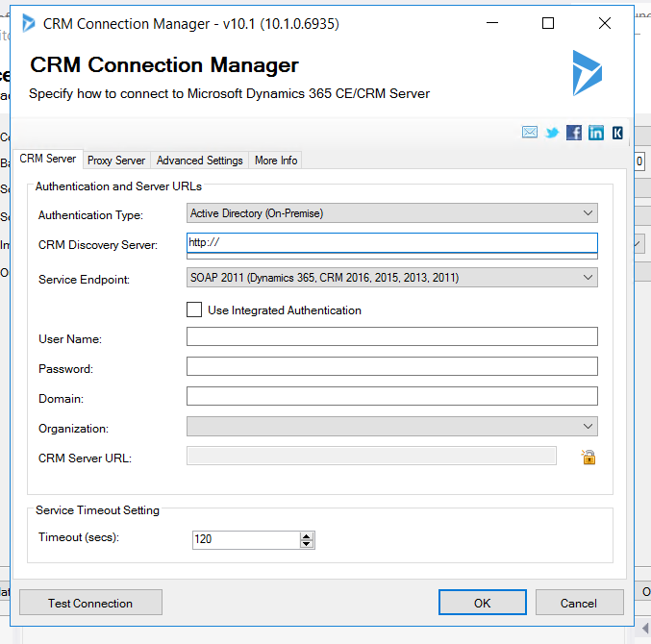Screen dimensions: 651x644
Task: Enable Use Integrated Authentication checkbox
Action: [194, 310]
